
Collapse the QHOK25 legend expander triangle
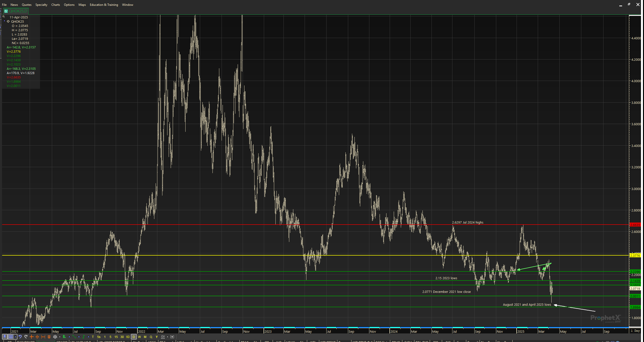point(5,21)
